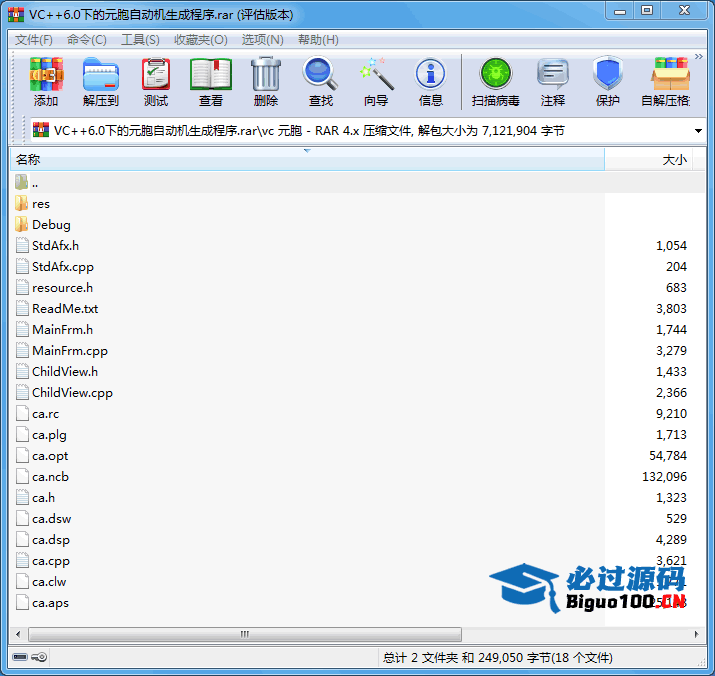Open the Options (选项) menu
The width and height of the screenshot is (715, 676).
(263, 40)
